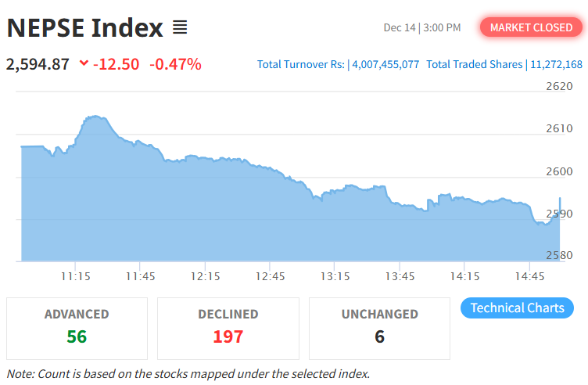Click the 2580 price axis label
Screen dimensions: 588x385
(x=559, y=255)
